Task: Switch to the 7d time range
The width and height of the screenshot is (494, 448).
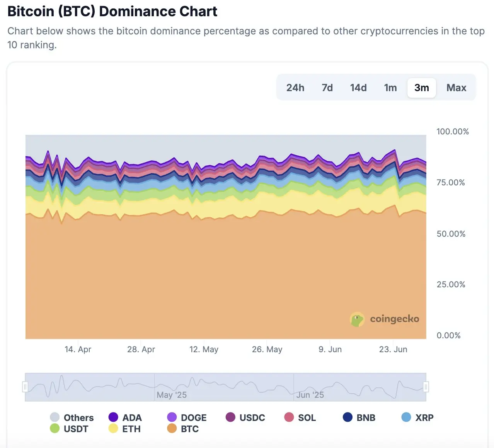Action: 327,88
